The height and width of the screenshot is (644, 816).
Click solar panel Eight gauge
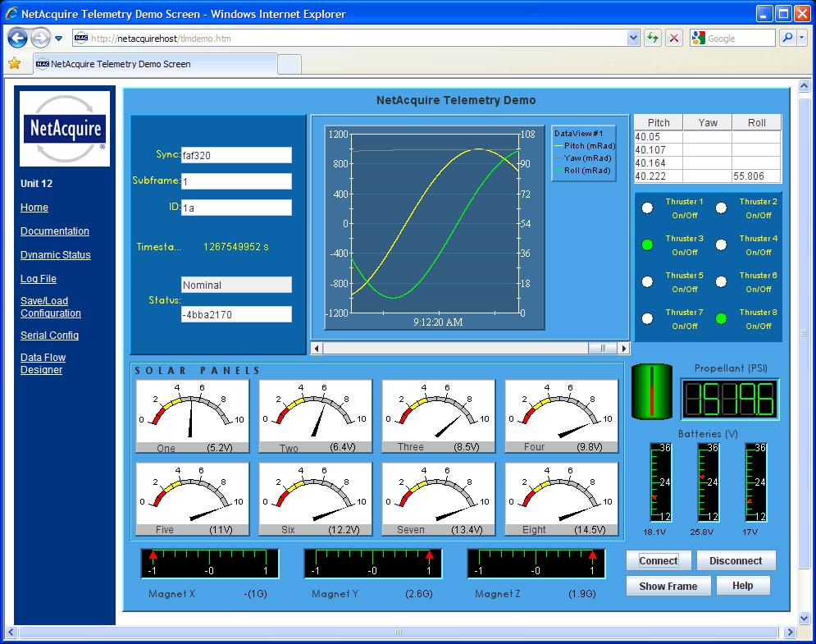coord(562,499)
